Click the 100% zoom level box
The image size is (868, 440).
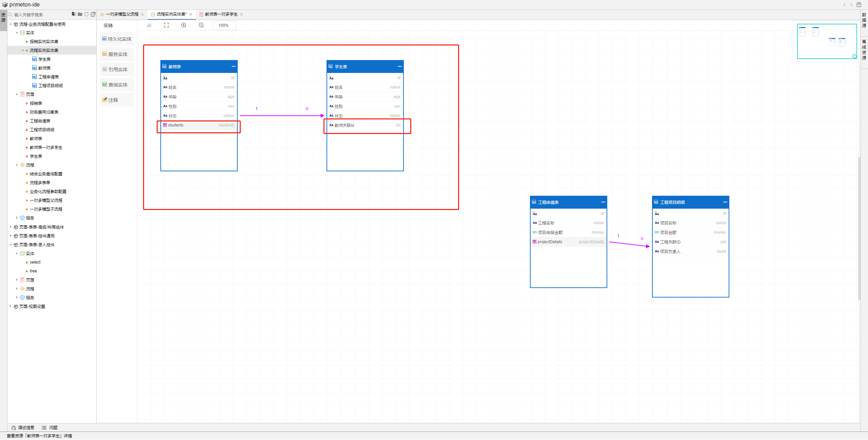[224, 25]
